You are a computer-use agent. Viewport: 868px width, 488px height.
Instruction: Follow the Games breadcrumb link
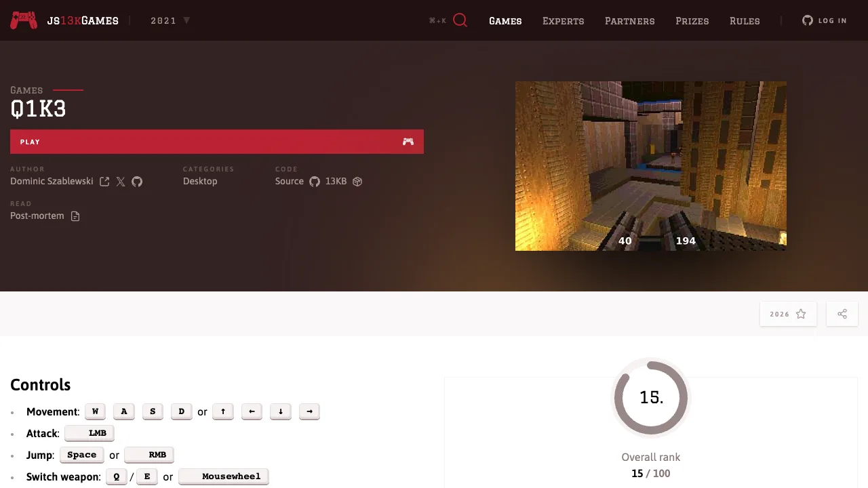pyautogui.click(x=26, y=90)
